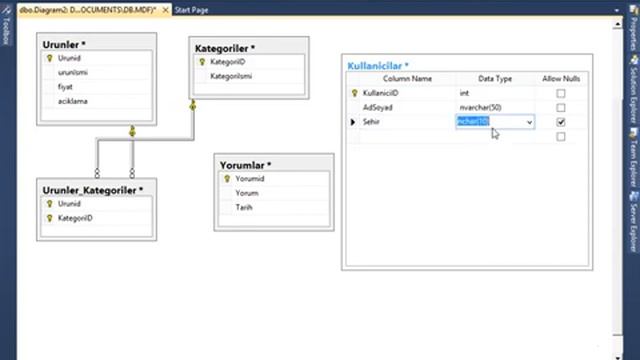
Task: Toggle Allow Nulls for AdSoyad
Action: (x=561, y=108)
